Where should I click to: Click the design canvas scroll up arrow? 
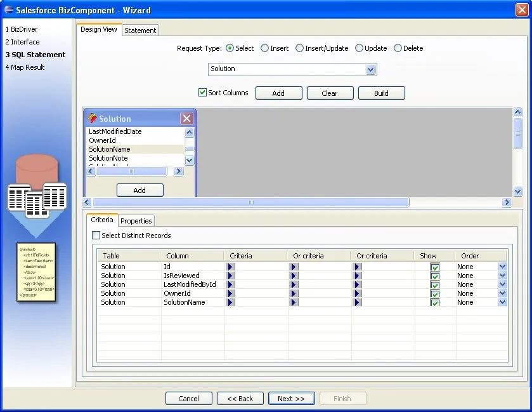pyautogui.click(x=517, y=112)
